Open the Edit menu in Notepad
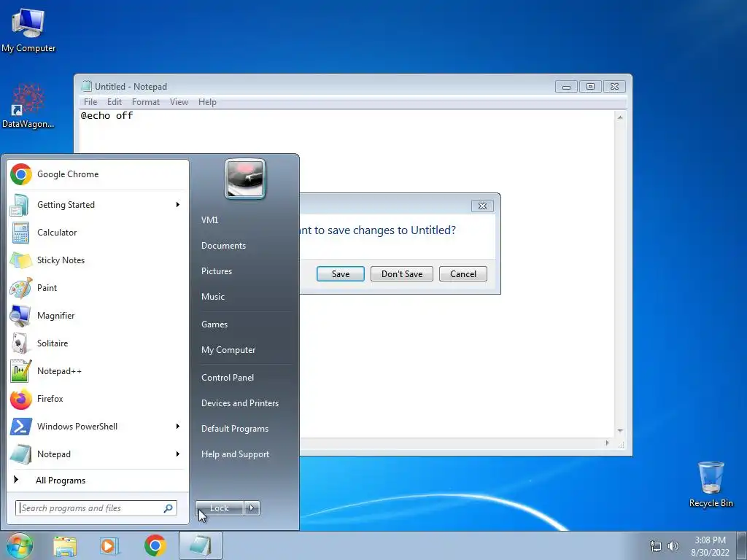 pyautogui.click(x=115, y=102)
